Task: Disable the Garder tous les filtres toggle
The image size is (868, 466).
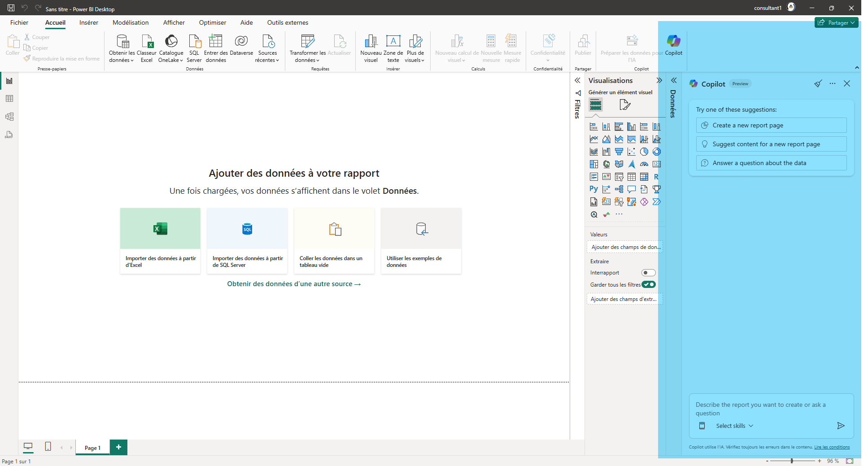Action: click(649, 284)
